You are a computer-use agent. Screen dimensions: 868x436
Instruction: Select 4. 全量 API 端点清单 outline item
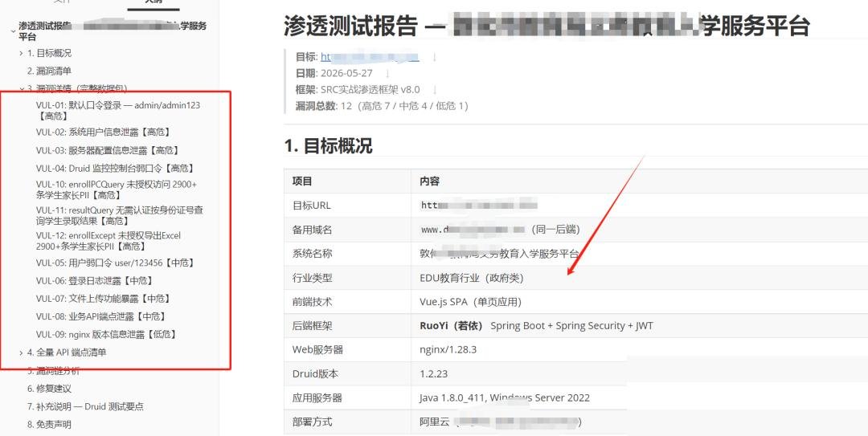tap(67, 352)
